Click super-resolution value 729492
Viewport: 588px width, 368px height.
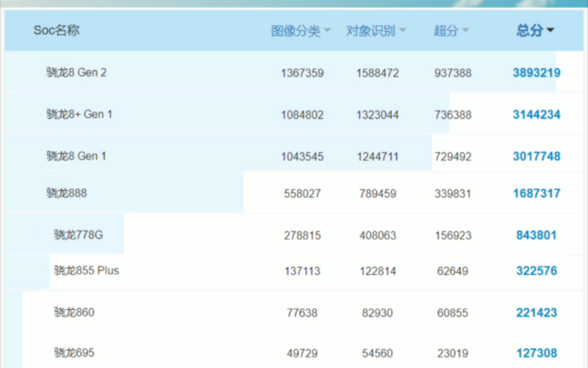click(x=453, y=157)
